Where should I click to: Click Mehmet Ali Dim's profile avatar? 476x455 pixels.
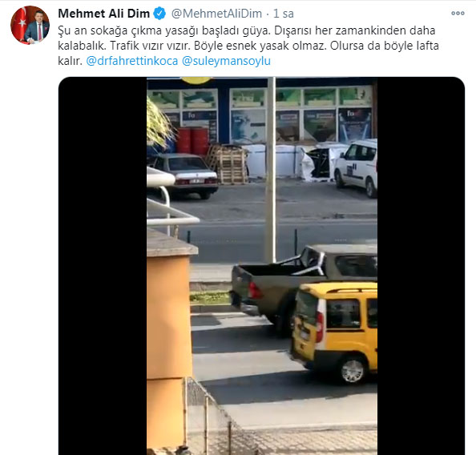(x=30, y=25)
